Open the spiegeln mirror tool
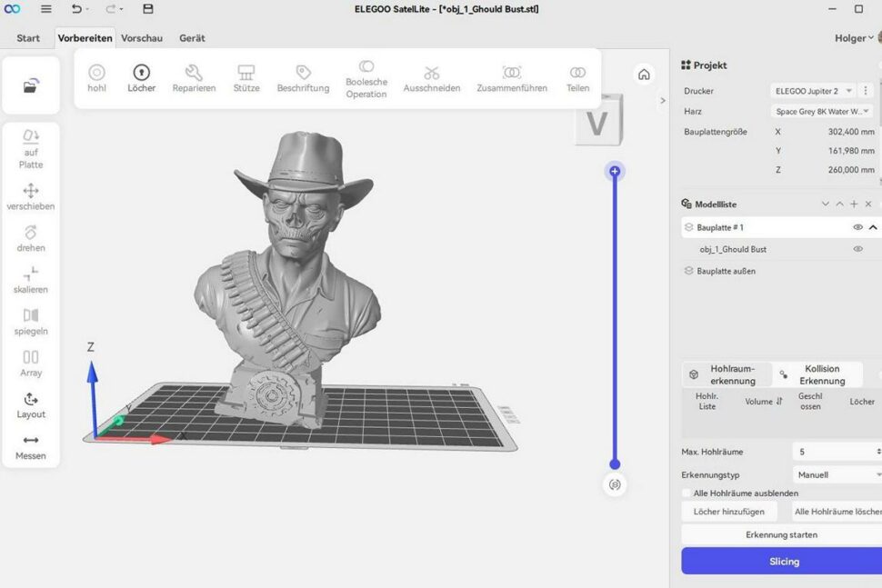882x588 pixels. (x=31, y=322)
